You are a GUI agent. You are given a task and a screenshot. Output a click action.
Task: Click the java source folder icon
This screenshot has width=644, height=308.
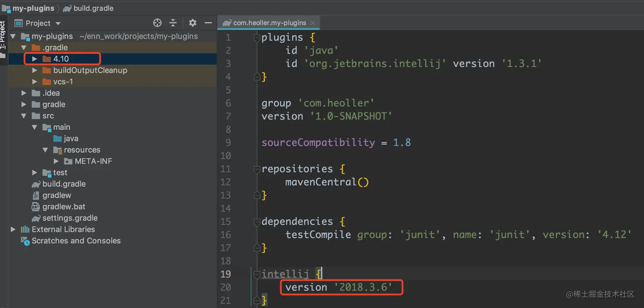coord(57,138)
